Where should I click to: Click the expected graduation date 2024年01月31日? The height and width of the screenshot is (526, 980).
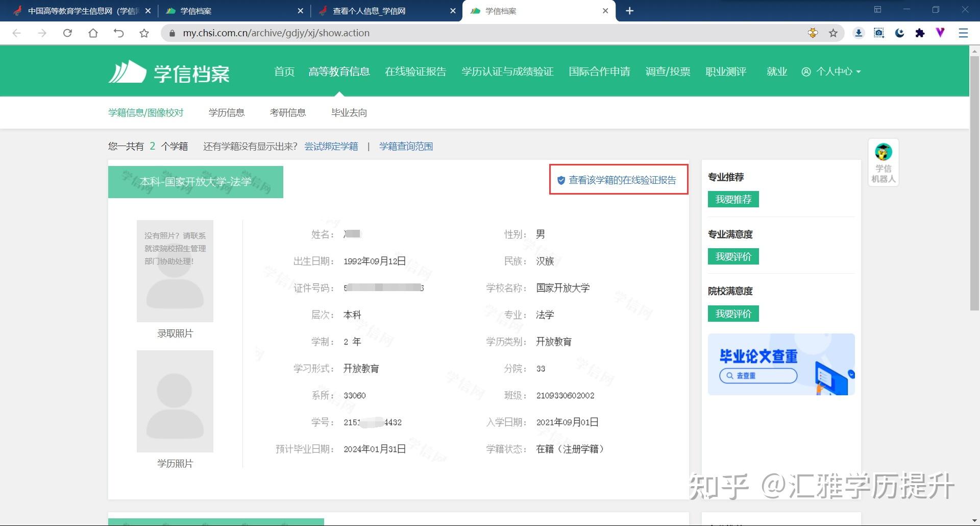point(375,449)
